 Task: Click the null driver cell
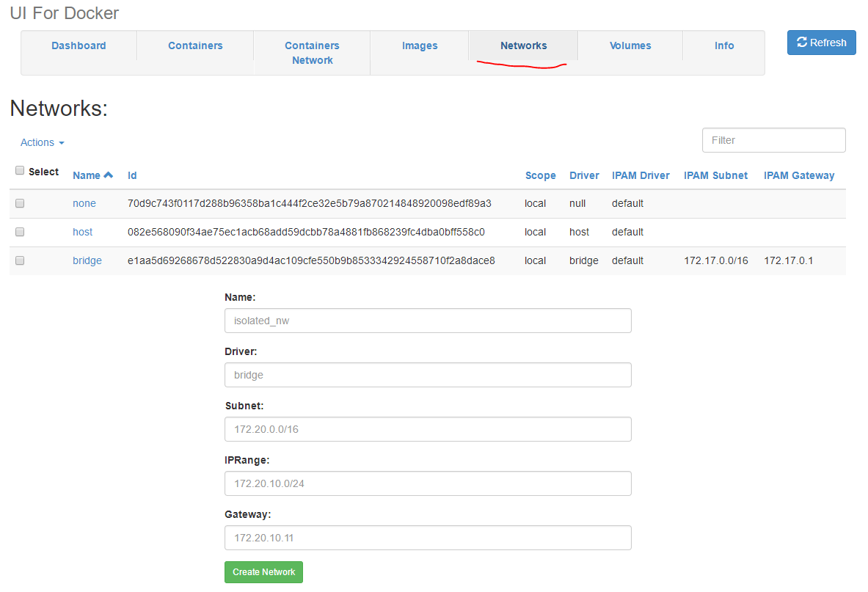tap(577, 204)
